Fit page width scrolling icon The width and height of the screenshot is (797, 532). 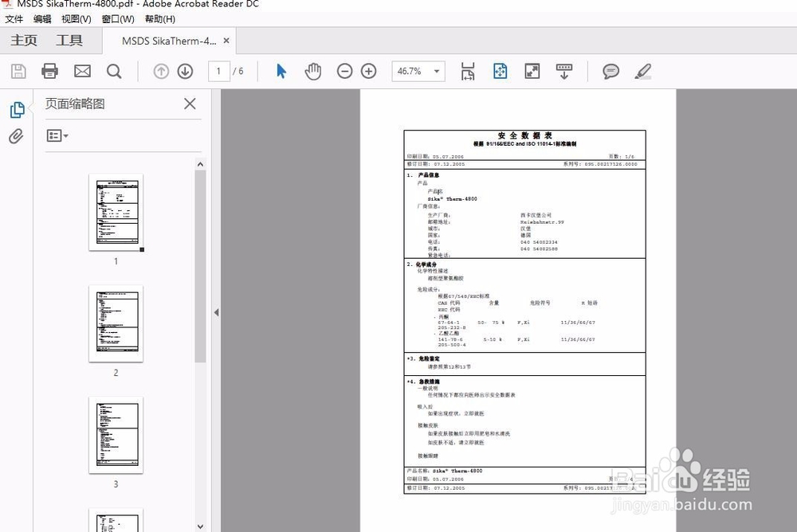[468, 71]
